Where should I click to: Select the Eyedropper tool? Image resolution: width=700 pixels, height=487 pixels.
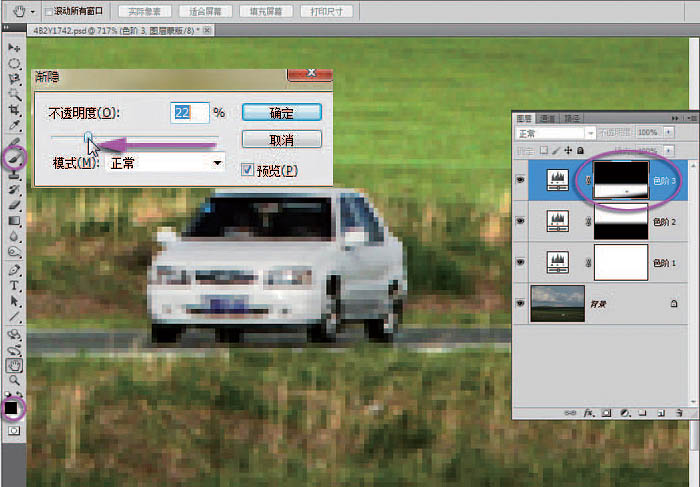click(14, 125)
